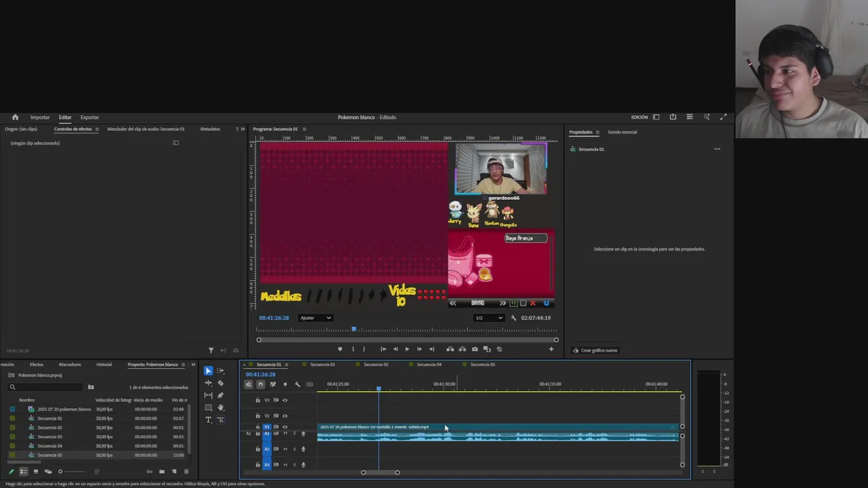Toggle V1 track output eye
Image resolution: width=868 pixels, height=488 pixels.
tap(285, 427)
